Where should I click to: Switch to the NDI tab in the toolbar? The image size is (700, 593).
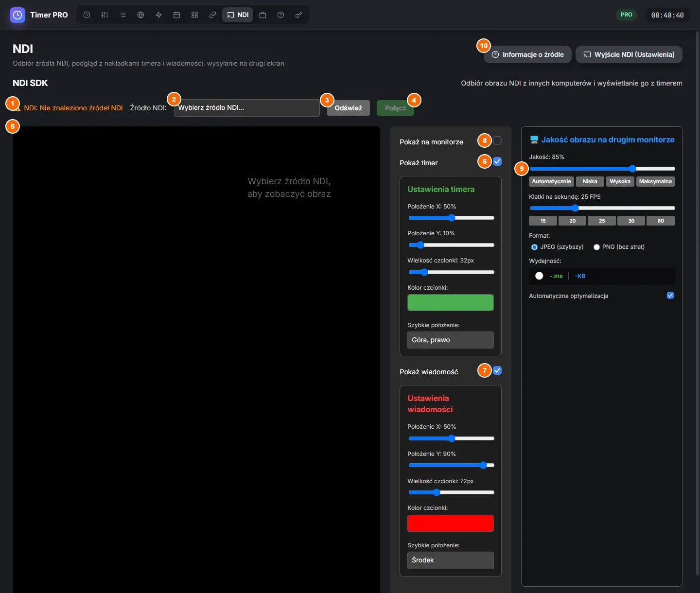tap(238, 15)
